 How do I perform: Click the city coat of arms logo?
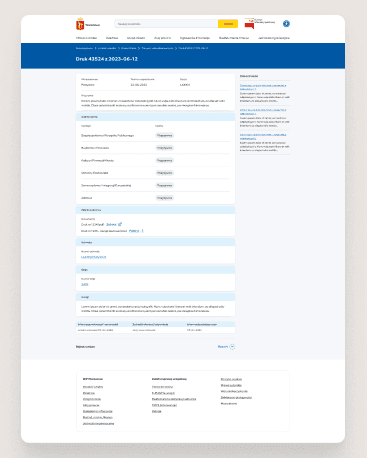point(80,24)
